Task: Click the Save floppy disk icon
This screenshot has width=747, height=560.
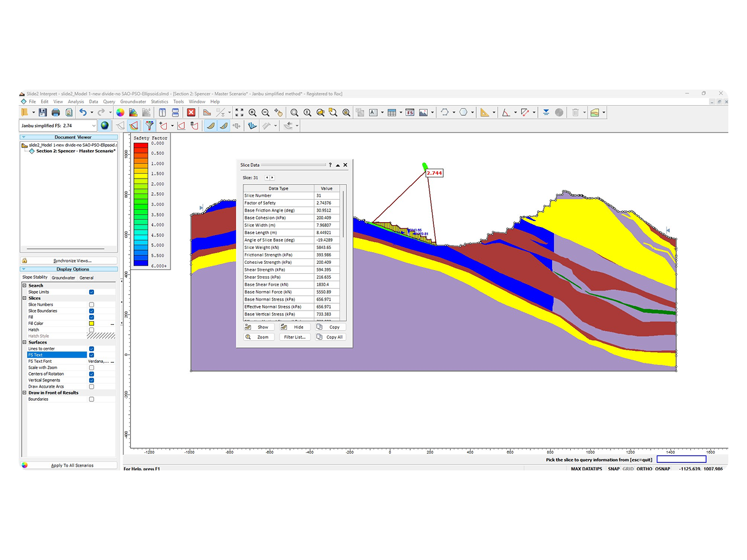Action: point(42,113)
